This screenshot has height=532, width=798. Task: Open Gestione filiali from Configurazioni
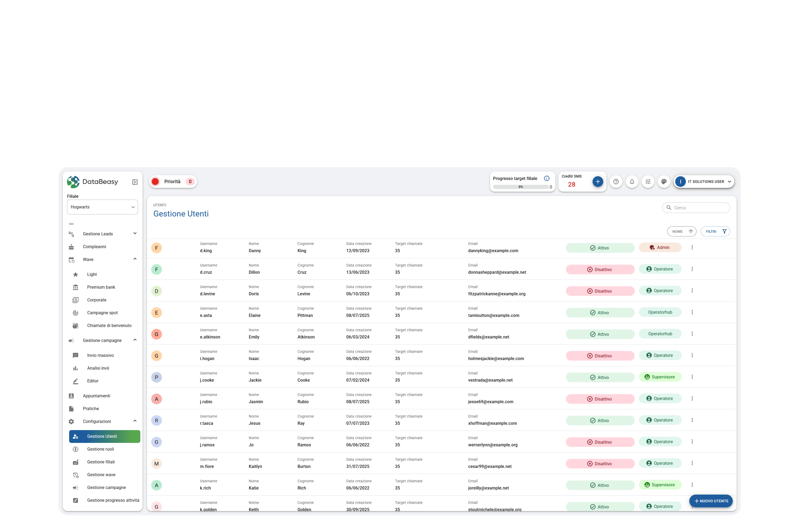(101, 462)
